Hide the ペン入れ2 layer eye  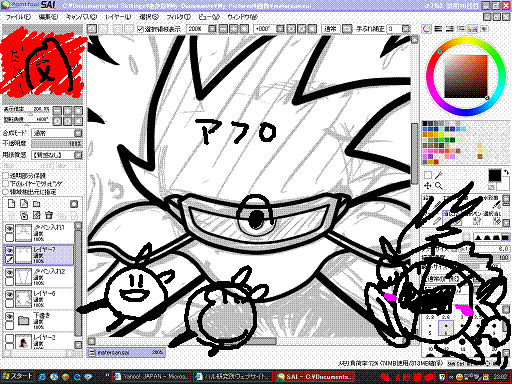click(x=10, y=273)
